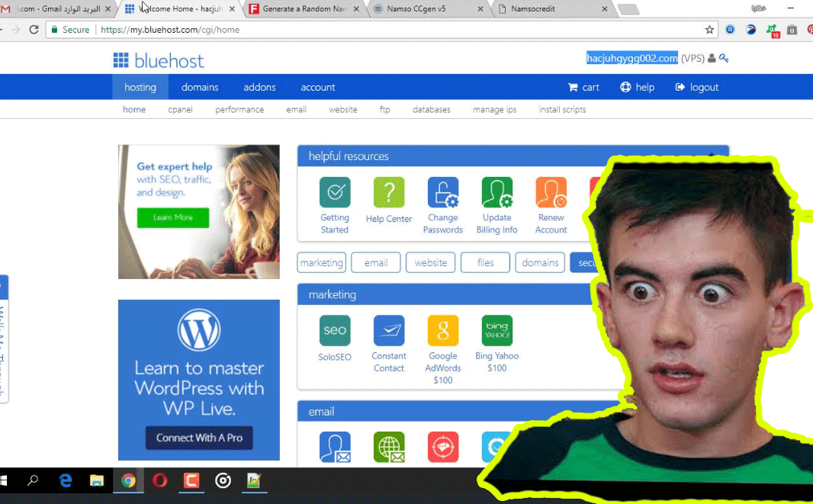Screen dimensions: 813x504
Task: Open the Bing Yahoo $100 icon
Action: (x=496, y=330)
